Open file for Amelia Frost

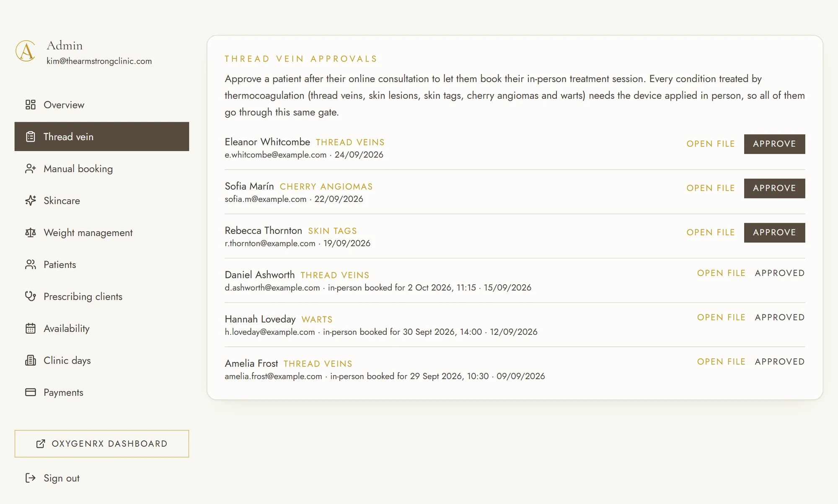point(721,362)
